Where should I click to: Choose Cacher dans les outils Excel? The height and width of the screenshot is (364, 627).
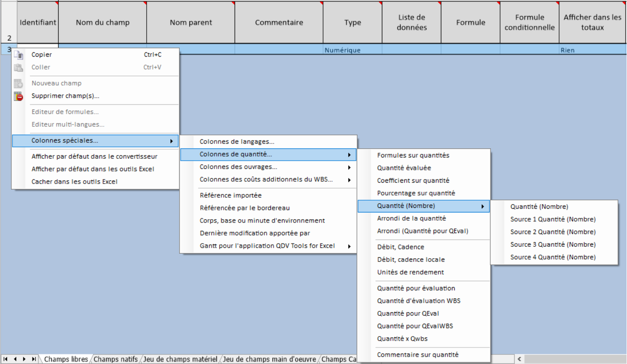click(74, 182)
